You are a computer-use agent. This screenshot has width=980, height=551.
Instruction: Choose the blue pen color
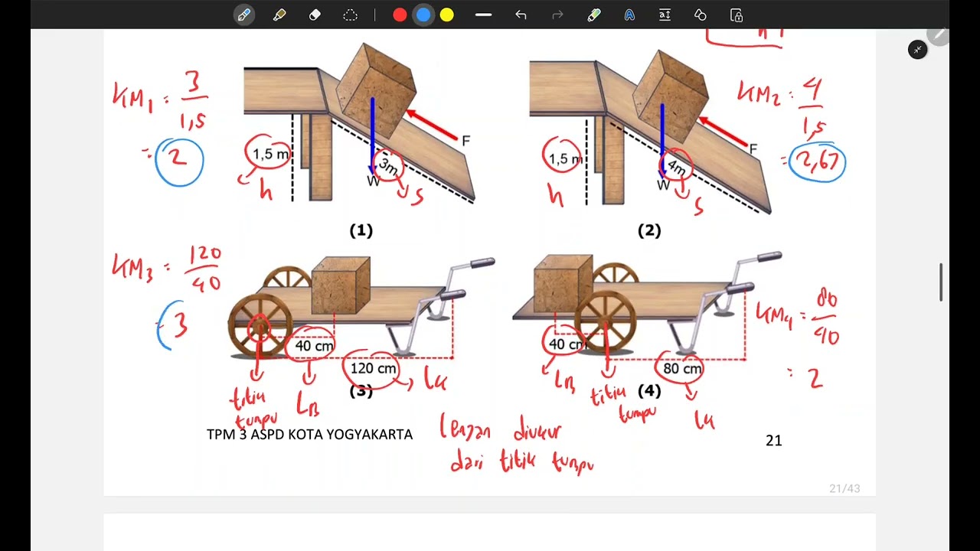pos(423,15)
